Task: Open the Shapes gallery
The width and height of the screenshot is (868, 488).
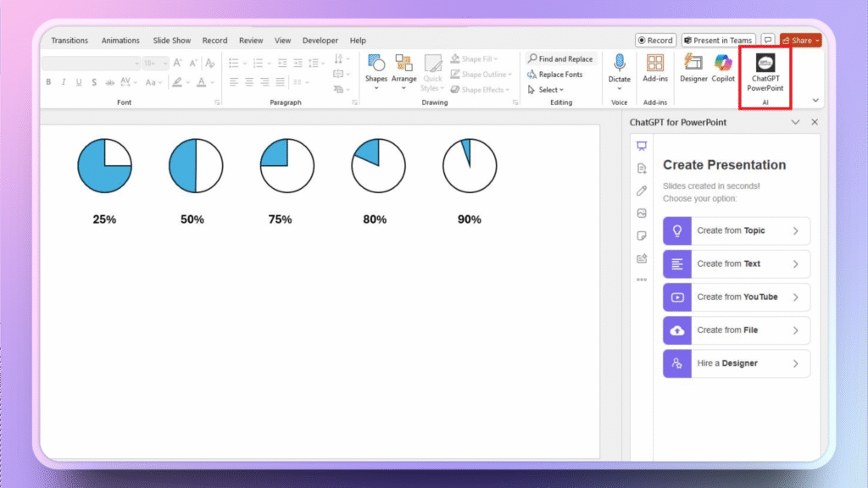Action: (376, 70)
